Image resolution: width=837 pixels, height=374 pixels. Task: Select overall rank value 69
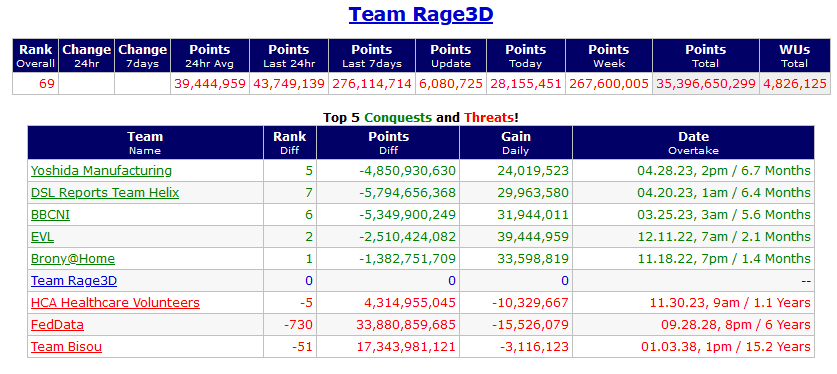click(47, 84)
